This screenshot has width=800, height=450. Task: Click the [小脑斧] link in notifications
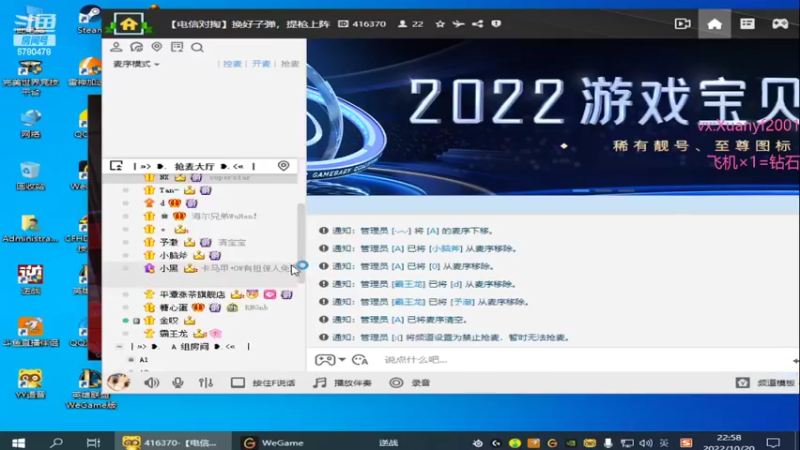(445, 249)
